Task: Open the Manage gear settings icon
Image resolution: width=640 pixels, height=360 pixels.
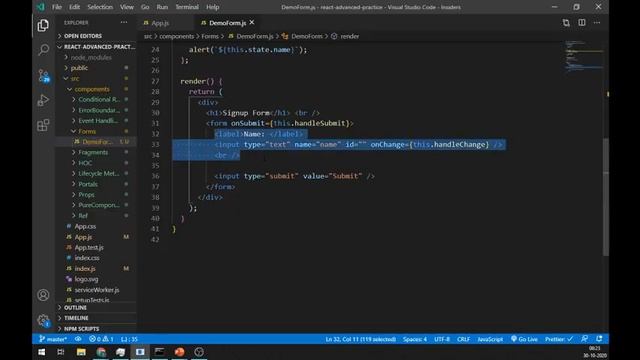Action: click(43, 320)
